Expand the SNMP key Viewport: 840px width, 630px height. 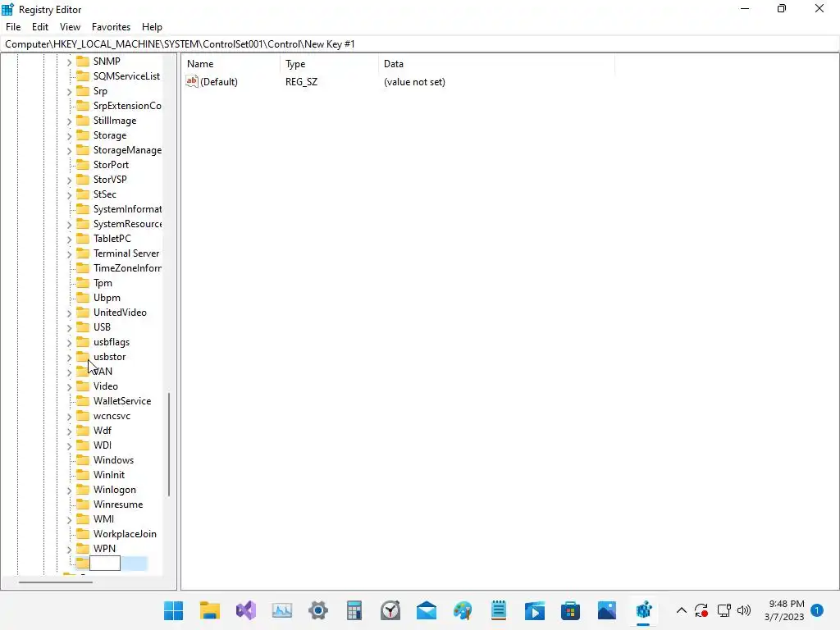[69, 62]
